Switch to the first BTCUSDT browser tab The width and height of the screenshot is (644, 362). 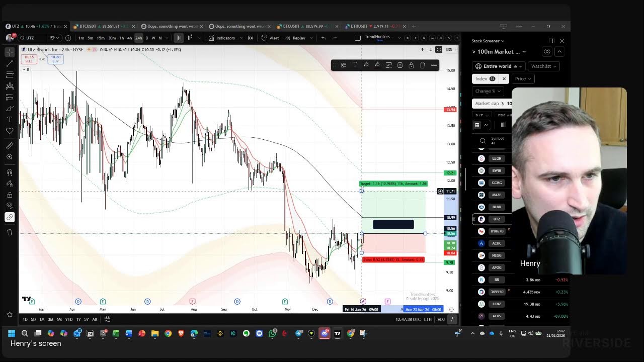point(102,26)
